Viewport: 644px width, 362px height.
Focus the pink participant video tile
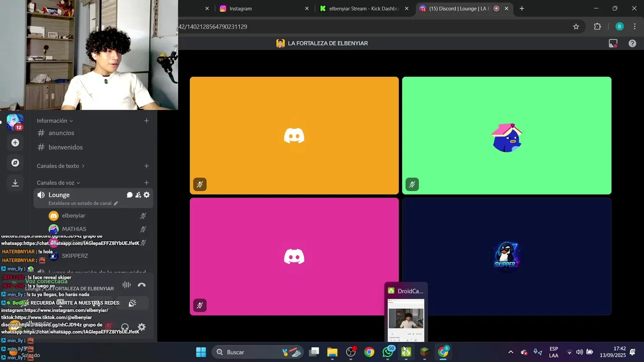[294, 256]
